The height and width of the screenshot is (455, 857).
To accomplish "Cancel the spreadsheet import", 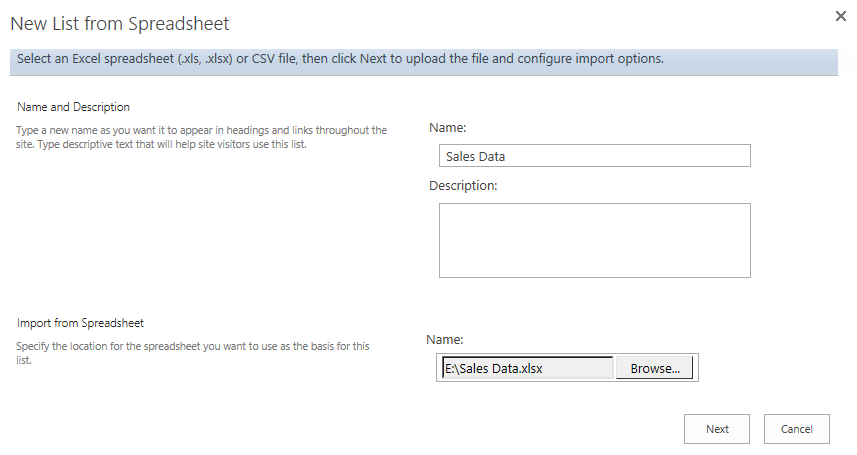I will point(796,429).
